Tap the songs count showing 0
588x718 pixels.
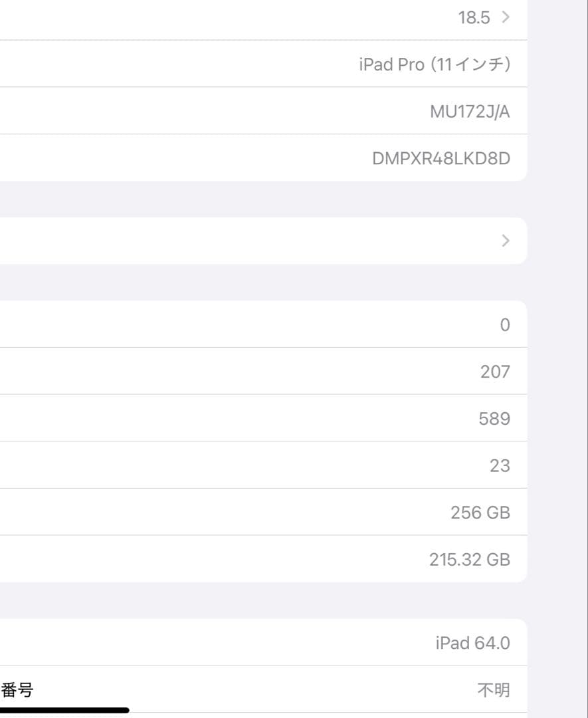pyautogui.click(x=504, y=324)
